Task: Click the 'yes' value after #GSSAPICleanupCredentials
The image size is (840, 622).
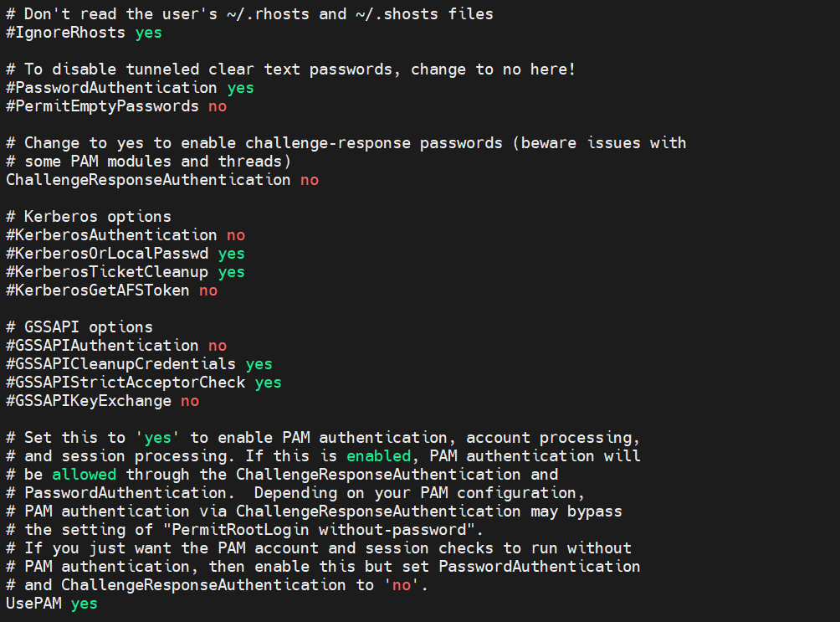Action: 259,364
